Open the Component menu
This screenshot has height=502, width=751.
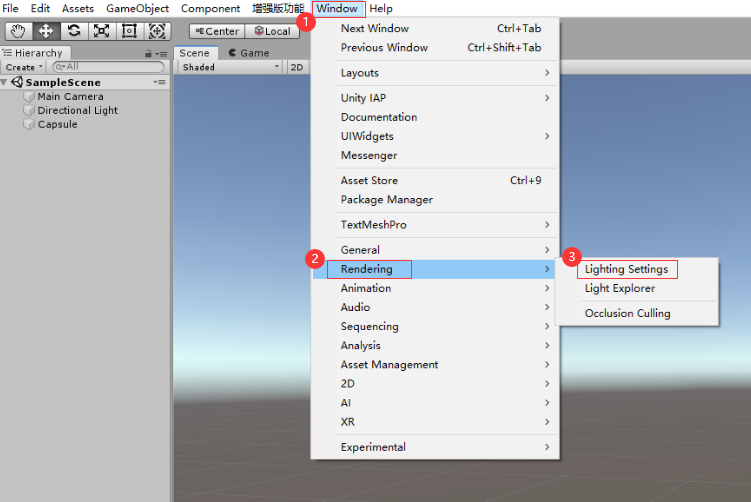(x=210, y=9)
